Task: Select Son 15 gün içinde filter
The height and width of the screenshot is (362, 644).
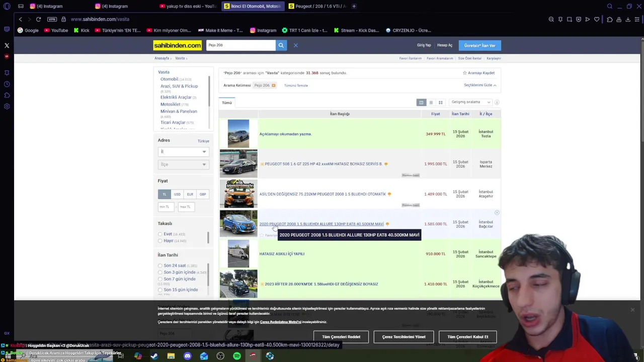Action: [x=160, y=290]
